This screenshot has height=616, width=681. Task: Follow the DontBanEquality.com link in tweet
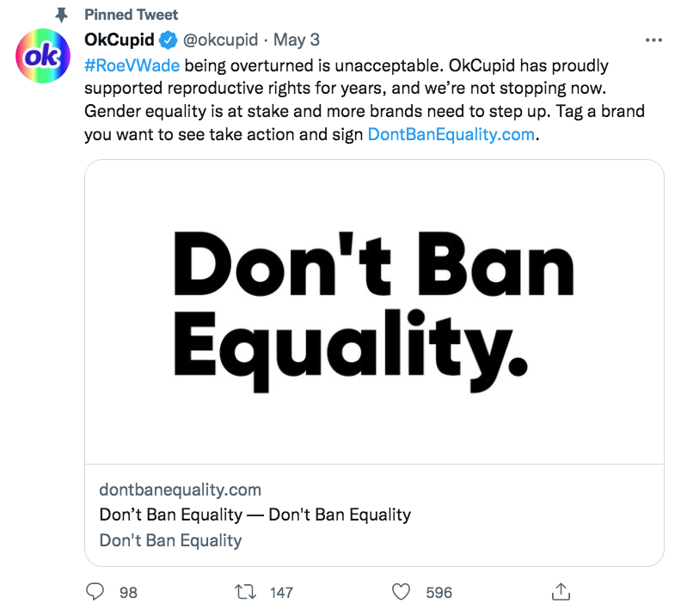click(x=451, y=134)
